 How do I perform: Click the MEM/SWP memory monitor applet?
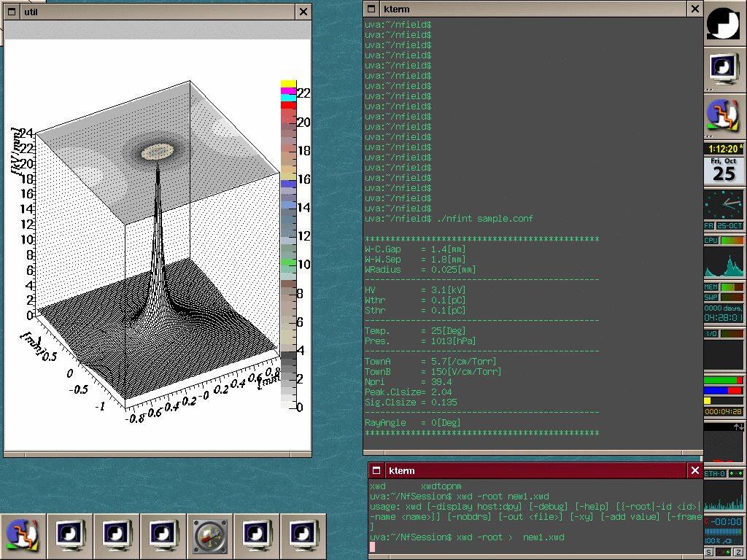click(x=724, y=292)
